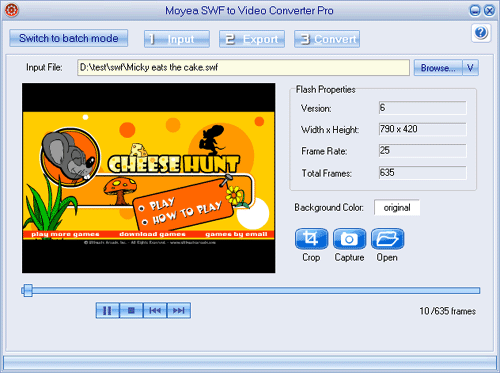The image size is (500, 373).
Task: Click the Capture camera icon
Action: click(x=349, y=239)
